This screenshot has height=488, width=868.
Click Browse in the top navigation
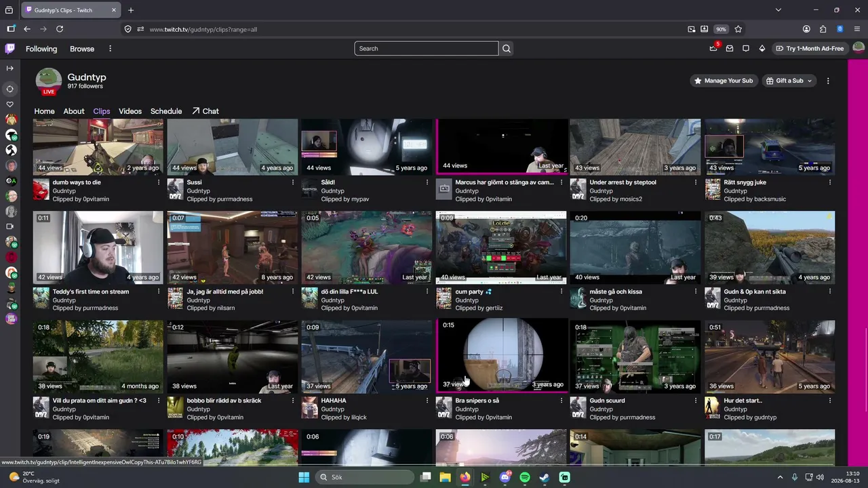coord(82,49)
